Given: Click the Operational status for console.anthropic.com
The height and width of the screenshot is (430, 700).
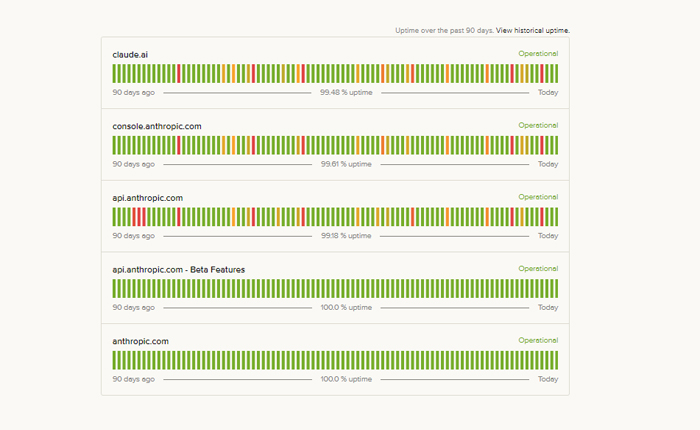Looking at the screenshot, I should coord(538,126).
